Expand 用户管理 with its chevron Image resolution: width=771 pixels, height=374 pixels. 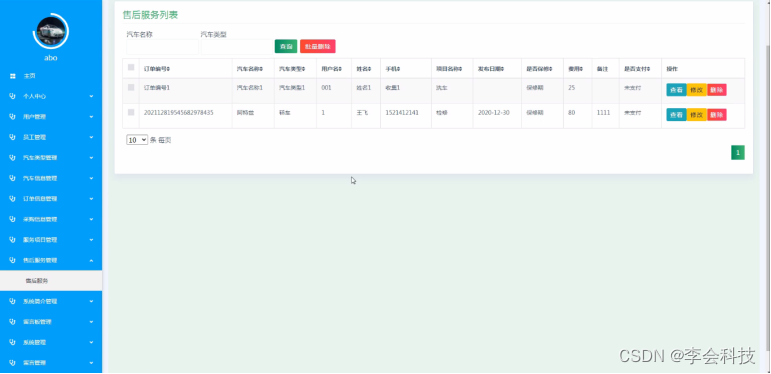coord(91,117)
